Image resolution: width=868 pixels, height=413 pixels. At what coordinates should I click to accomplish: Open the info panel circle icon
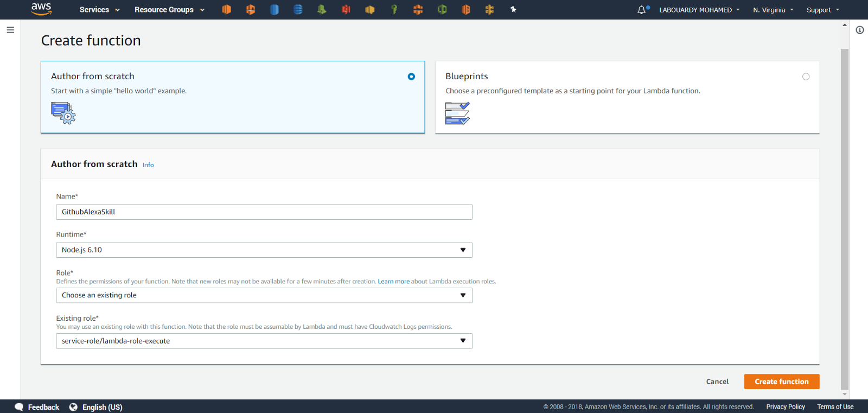(860, 30)
